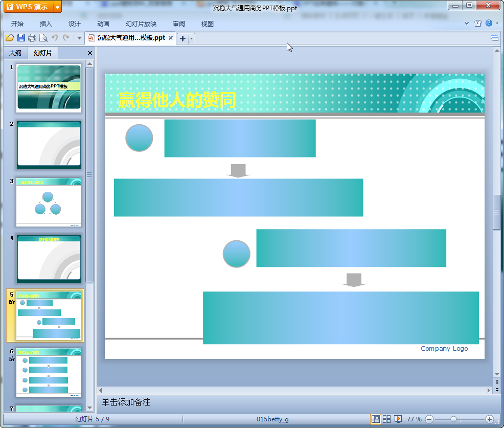The height and width of the screenshot is (428, 504).
Task: Click the skin shirt icon at top right
Action: pyautogui.click(x=477, y=23)
